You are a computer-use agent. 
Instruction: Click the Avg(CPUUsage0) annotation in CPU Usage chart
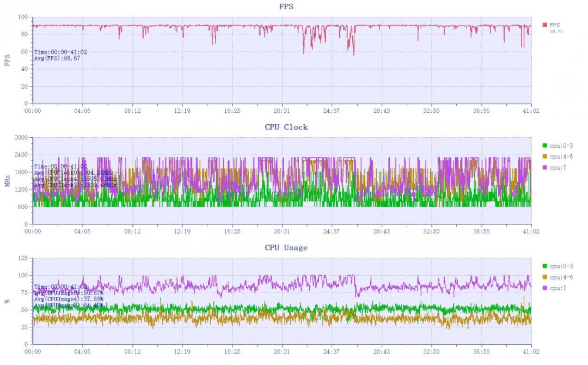69,293
